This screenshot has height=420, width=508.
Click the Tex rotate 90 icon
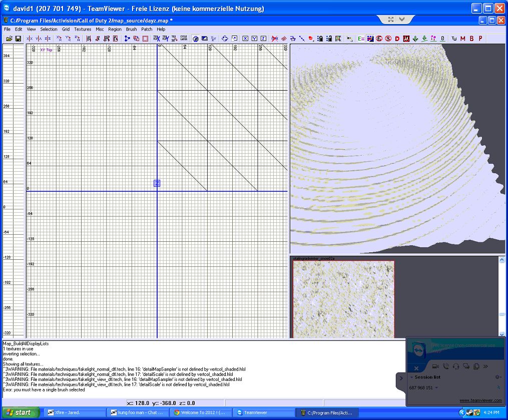point(174,39)
